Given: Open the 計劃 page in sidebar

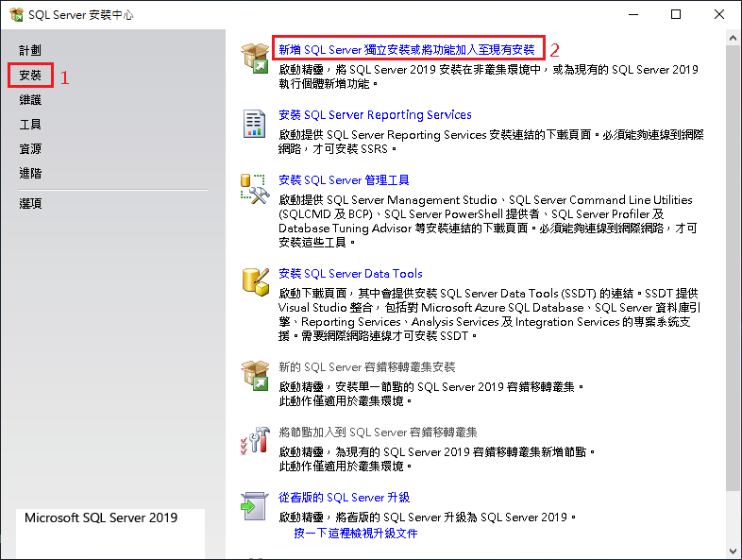Looking at the screenshot, I should click(30, 50).
